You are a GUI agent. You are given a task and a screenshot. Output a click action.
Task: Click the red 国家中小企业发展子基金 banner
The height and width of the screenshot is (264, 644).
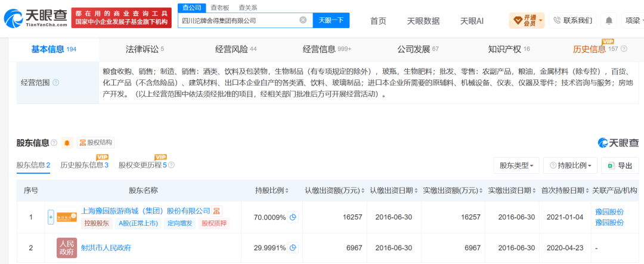click(122, 18)
